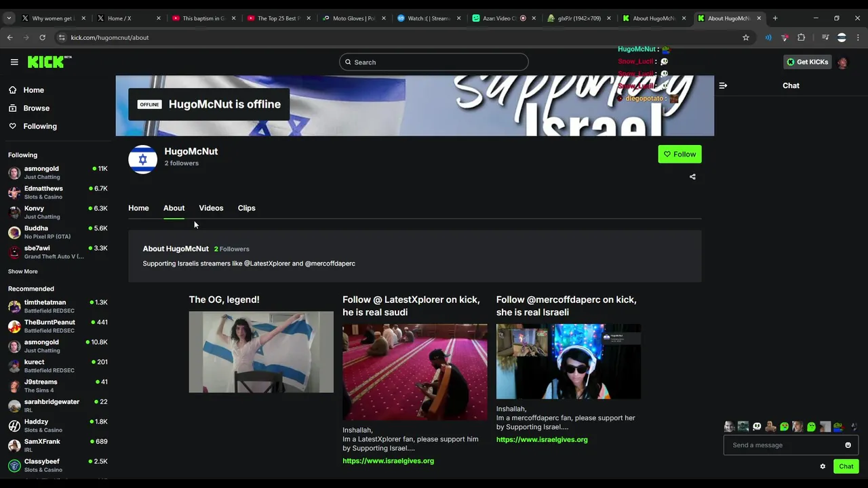
Task: Open sarahbridgewater recommended channel
Action: [58, 405]
